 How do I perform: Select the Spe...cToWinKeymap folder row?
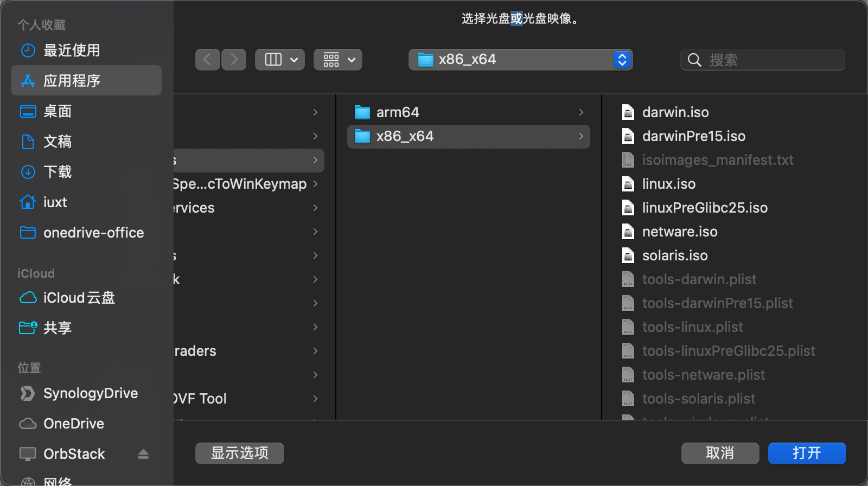click(x=249, y=184)
